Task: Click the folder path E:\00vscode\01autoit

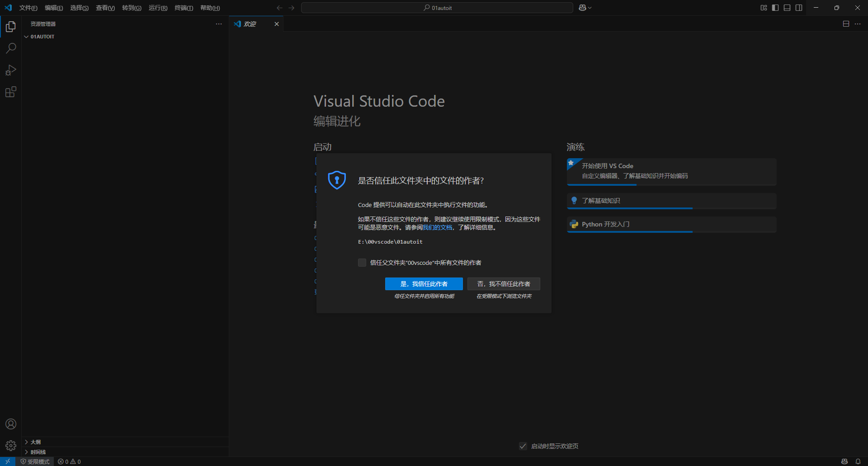Action: 390,242
